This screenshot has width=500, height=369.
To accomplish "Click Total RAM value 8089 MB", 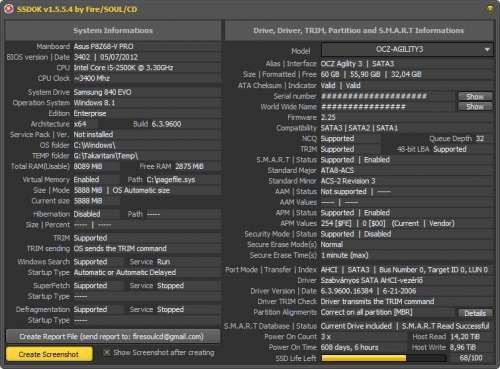I will tap(88, 166).
